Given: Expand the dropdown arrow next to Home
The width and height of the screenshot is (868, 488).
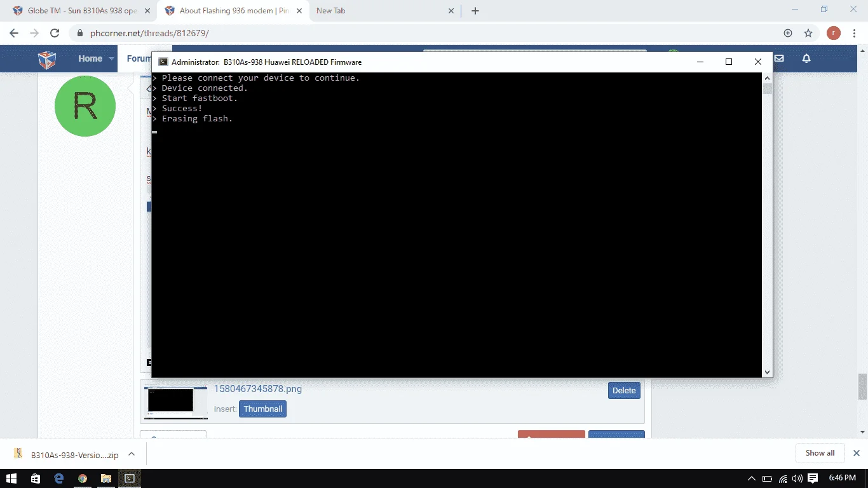Looking at the screenshot, I should pos(112,59).
